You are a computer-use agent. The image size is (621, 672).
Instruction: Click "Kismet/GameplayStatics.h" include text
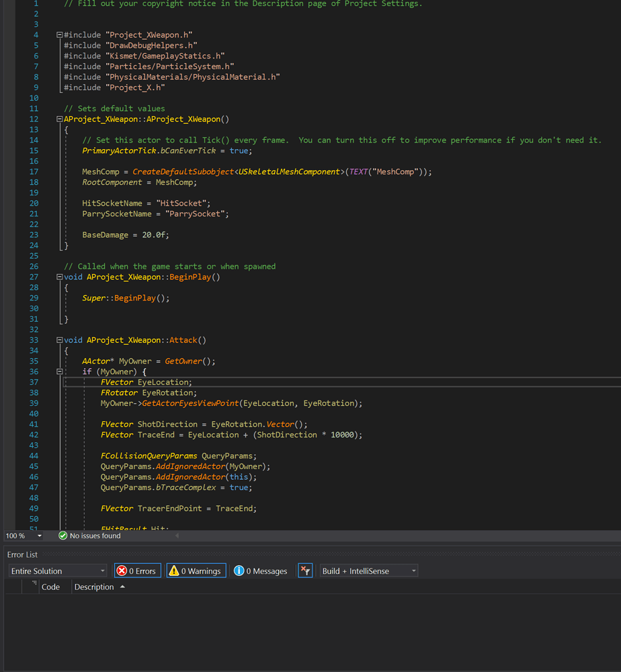tap(165, 56)
